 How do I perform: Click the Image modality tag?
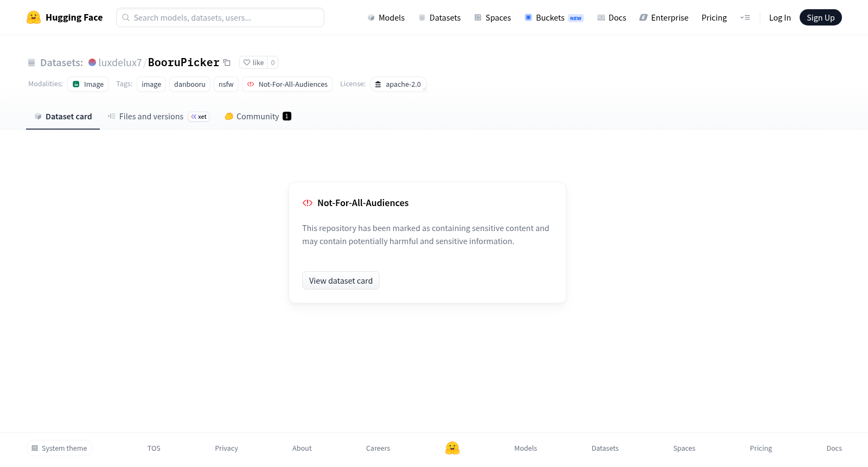pyautogui.click(x=88, y=84)
